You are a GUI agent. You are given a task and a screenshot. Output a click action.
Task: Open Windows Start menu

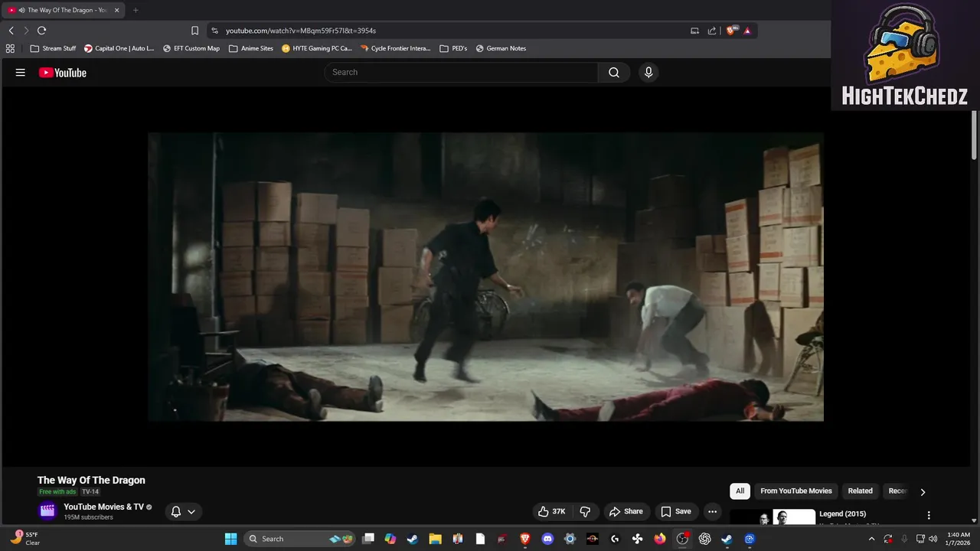click(x=230, y=539)
